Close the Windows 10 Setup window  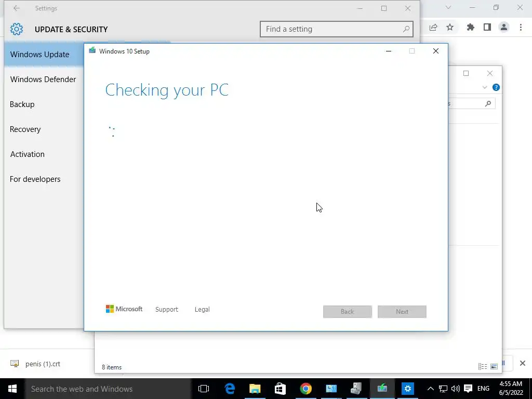[436, 51]
